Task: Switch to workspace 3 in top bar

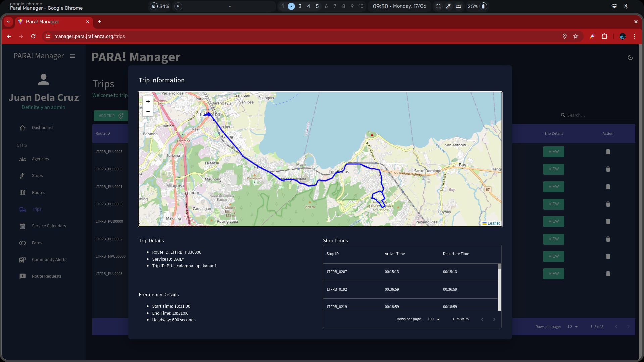Action: 300,6
